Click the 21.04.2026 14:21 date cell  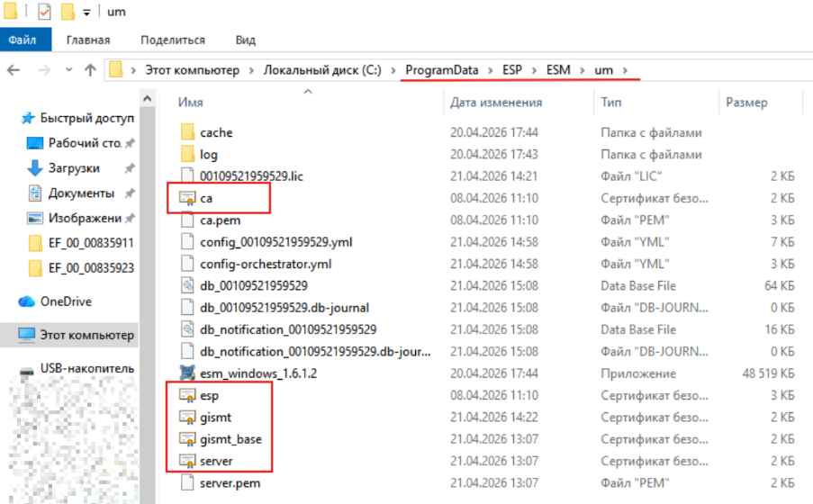click(x=494, y=176)
